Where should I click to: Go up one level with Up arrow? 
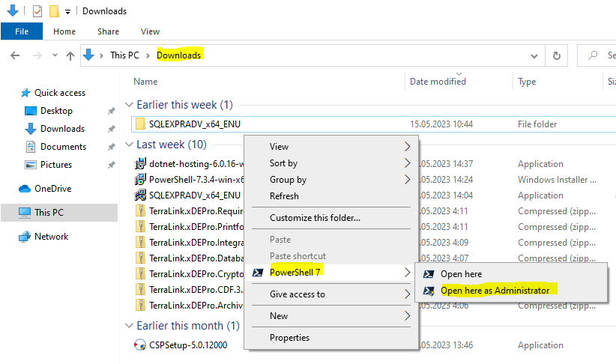point(70,55)
